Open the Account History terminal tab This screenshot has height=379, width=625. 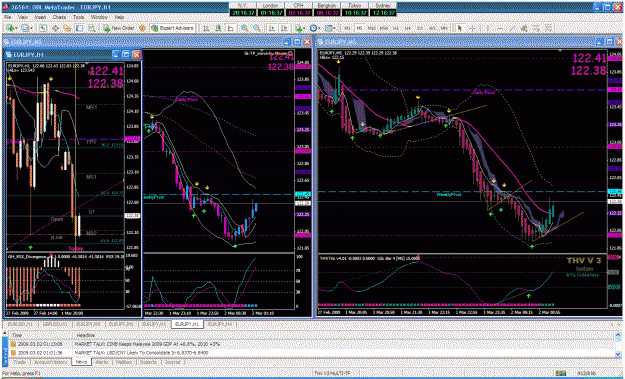[x=50, y=362]
